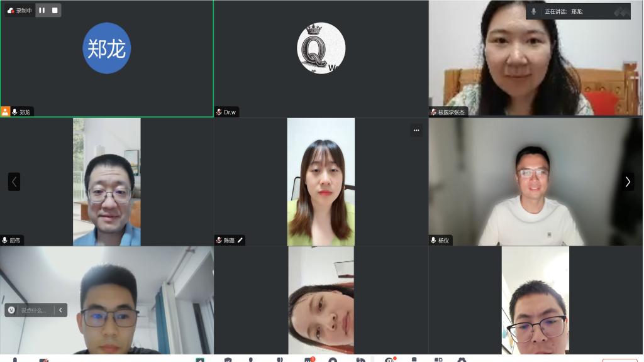Click Dr.w's Q crown profile avatar
Image resolution: width=644 pixels, height=362 pixels.
click(321, 48)
